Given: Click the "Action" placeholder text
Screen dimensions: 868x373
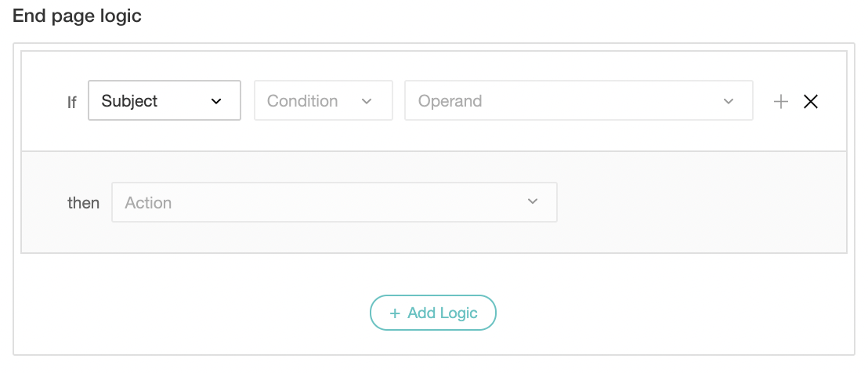Looking at the screenshot, I should (x=148, y=203).
